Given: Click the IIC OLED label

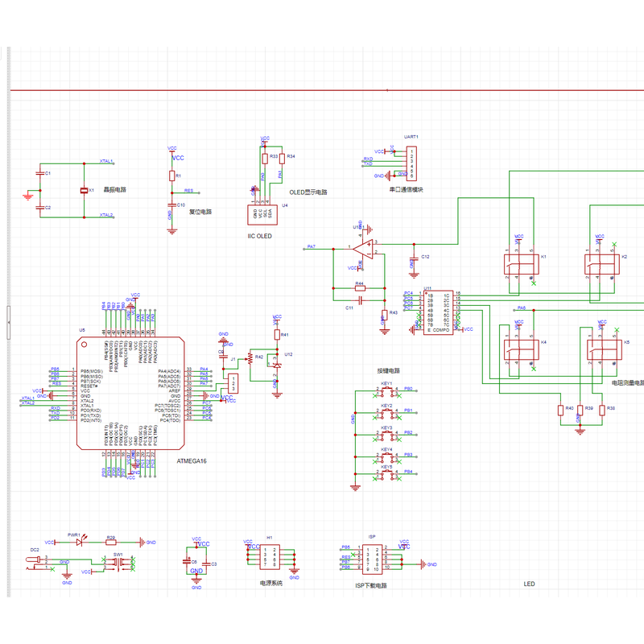Looking at the screenshot, I should (x=259, y=236).
